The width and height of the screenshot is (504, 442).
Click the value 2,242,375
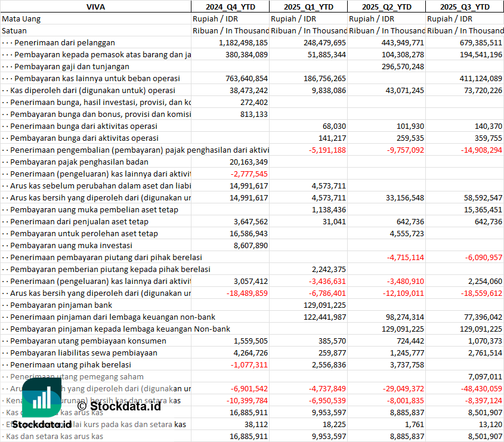coord(329,269)
